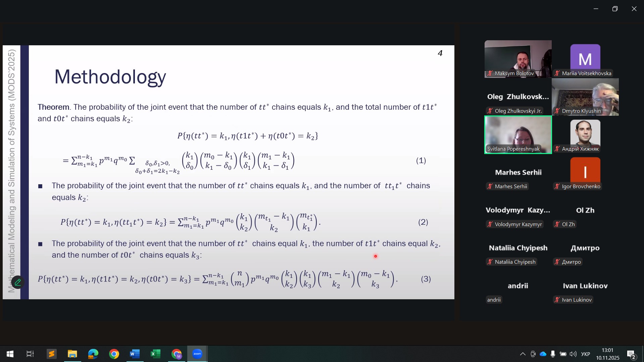The height and width of the screenshot is (362, 644).
Task: Toggle the microphone tray icon
Action: tap(553, 354)
